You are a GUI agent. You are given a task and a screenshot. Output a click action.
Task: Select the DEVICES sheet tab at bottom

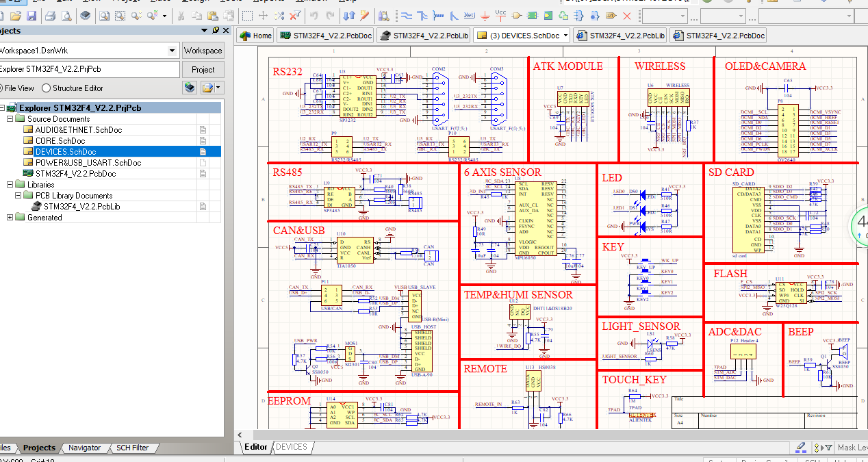click(292, 447)
